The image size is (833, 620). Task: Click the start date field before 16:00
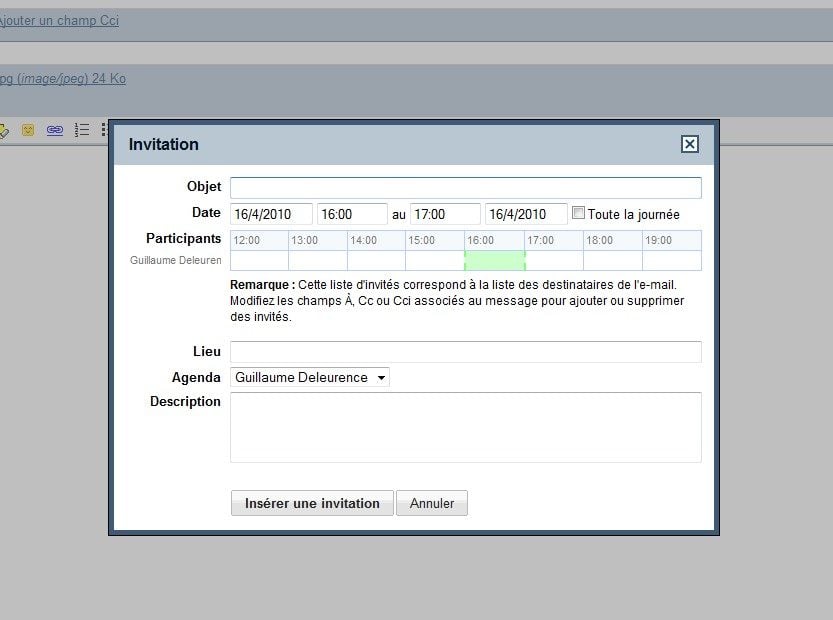271,214
